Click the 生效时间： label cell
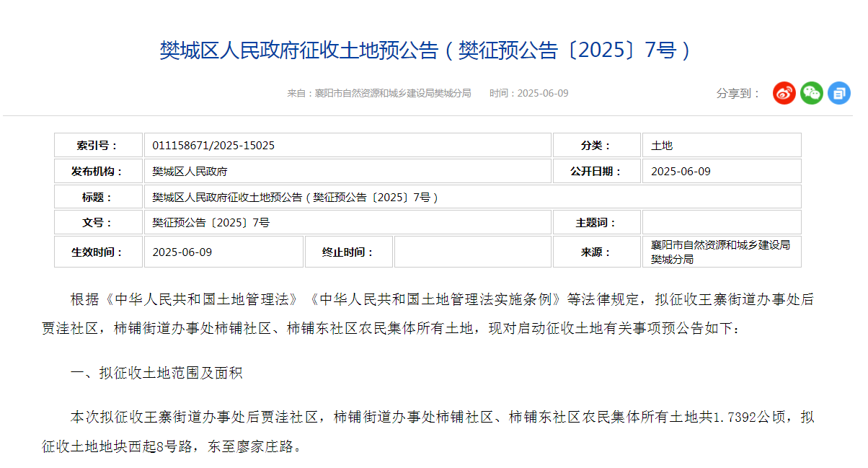The image size is (868, 468). tap(98, 252)
